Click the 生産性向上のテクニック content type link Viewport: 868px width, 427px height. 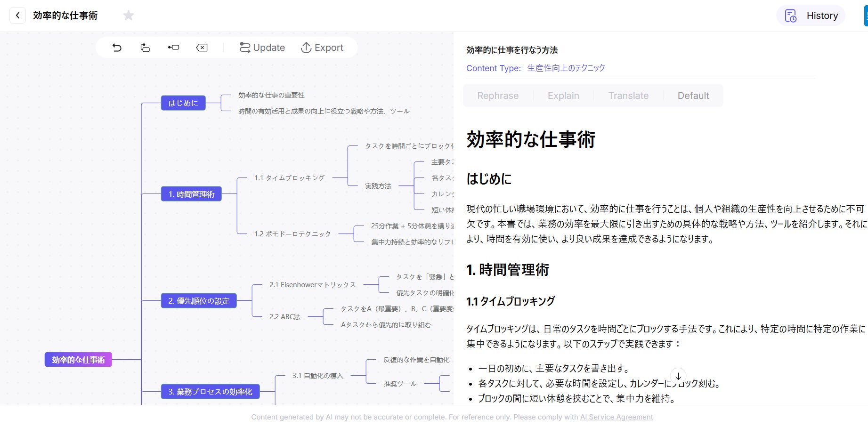566,68
